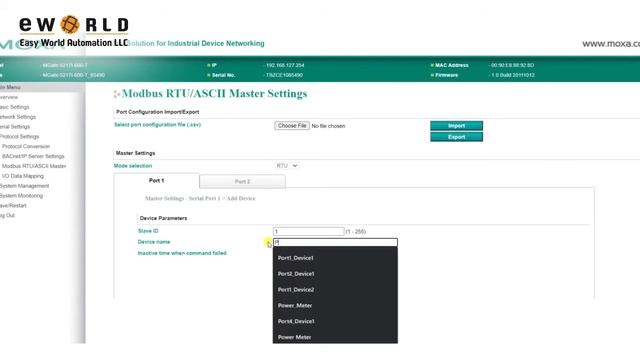
Task: Click the Serial No. value in header
Action: pyautogui.click(x=284, y=75)
